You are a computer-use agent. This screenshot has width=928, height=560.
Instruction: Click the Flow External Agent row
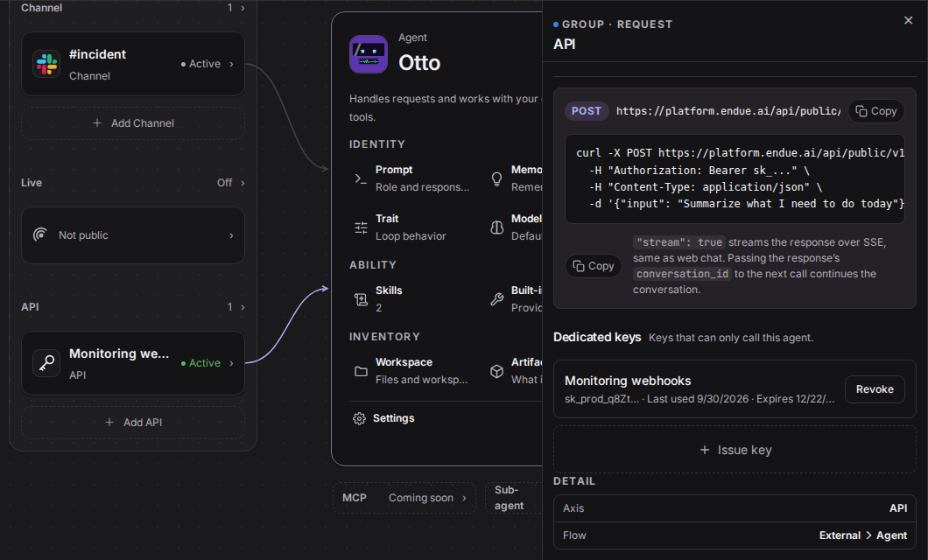coord(735,535)
